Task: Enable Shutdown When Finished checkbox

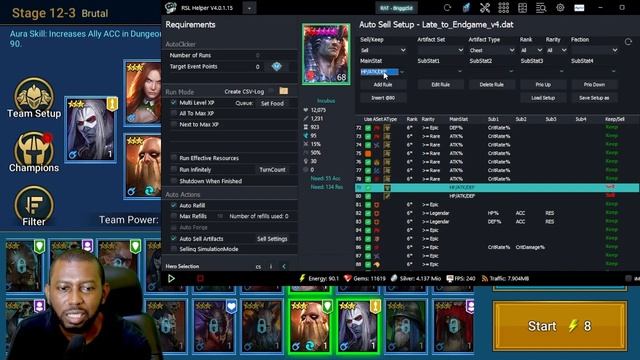Action: [174, 180]
